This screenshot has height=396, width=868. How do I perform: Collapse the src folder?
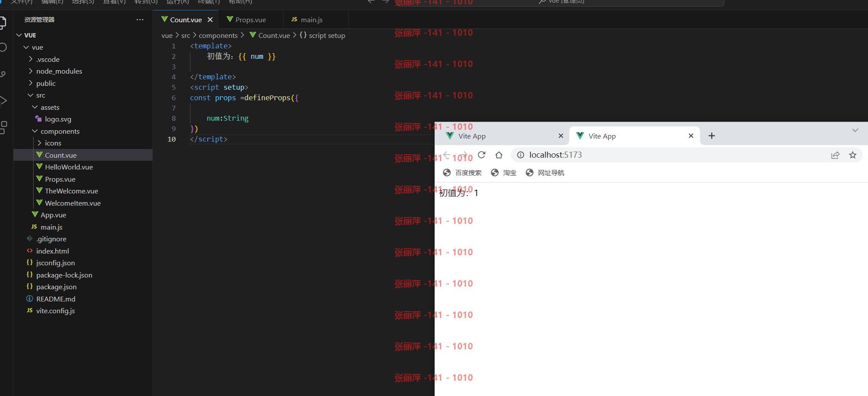(x=83, y=95)
